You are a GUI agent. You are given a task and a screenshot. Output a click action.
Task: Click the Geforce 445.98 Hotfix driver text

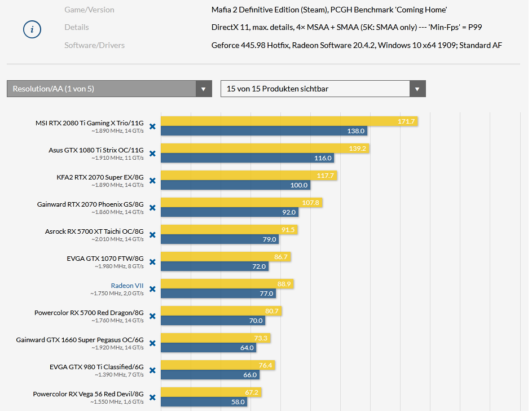tap(357, 45)
